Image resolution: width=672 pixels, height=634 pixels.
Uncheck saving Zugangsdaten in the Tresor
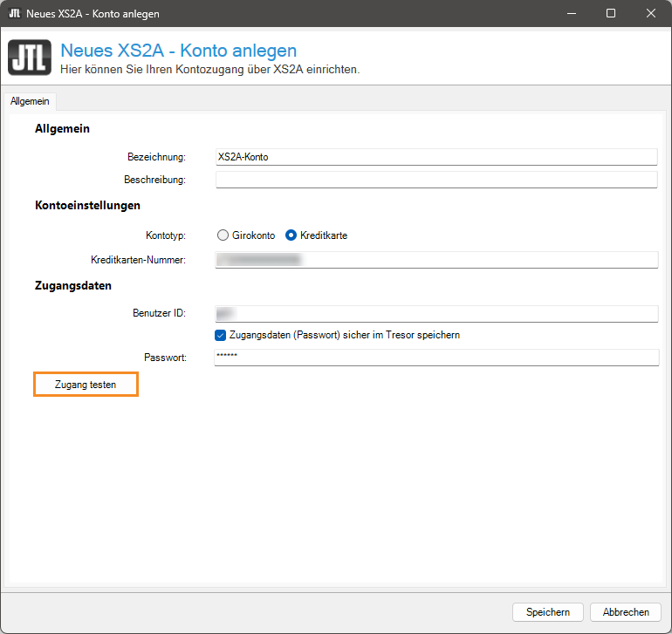click(x=221, y=335)
